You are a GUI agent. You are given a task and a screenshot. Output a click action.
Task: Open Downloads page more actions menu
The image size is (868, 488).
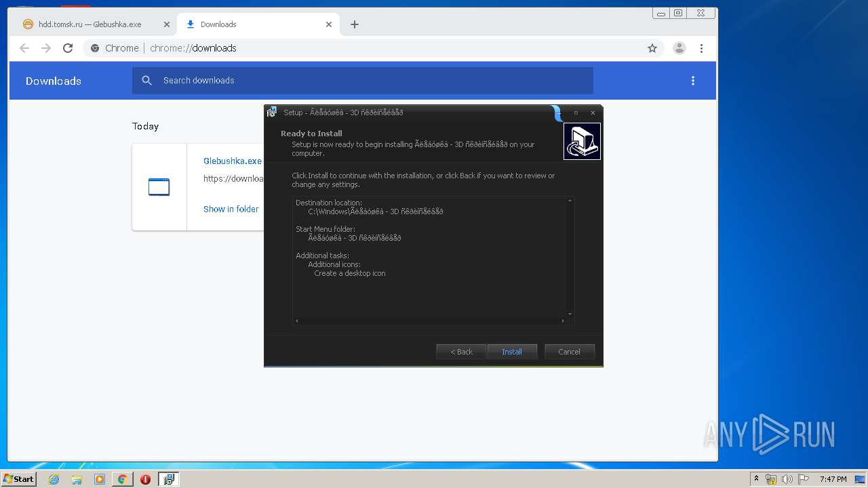point(693,81)
